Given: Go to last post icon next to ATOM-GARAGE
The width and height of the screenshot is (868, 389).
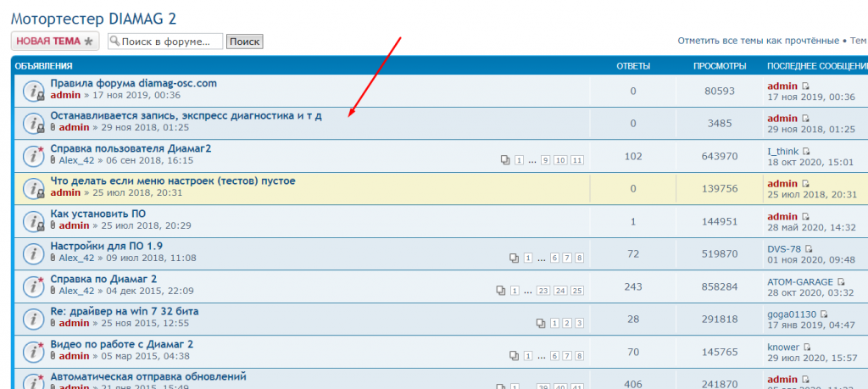Looking at the screenshot, I should [x=841, y=282].
